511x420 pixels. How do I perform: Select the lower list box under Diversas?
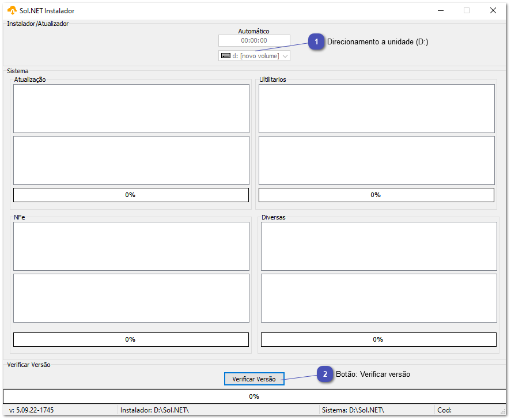pos(378,298)
